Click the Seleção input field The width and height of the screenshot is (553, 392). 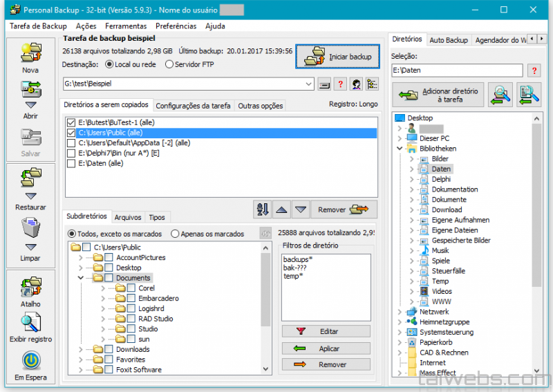(x=456, y=71)
